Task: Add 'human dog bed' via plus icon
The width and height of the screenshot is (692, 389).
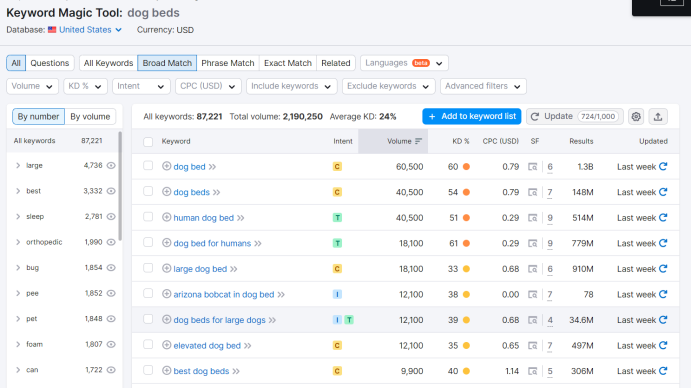Action: tap(166, 217)
